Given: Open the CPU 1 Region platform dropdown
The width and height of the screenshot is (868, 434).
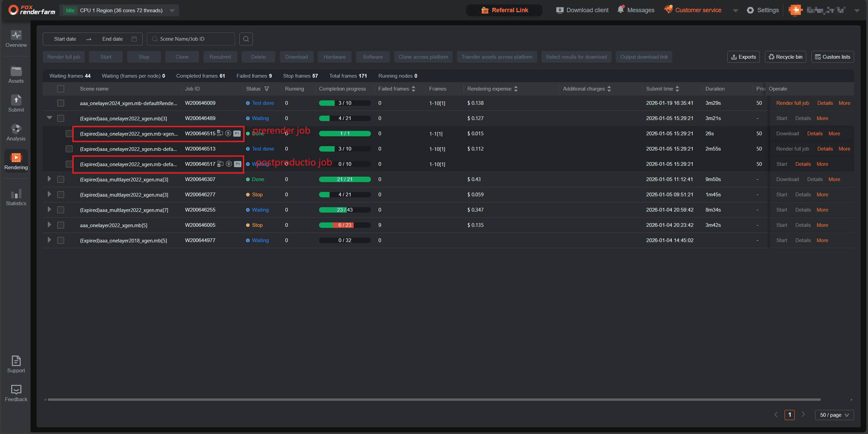Looking at the screenshot, I should [172, 11].
